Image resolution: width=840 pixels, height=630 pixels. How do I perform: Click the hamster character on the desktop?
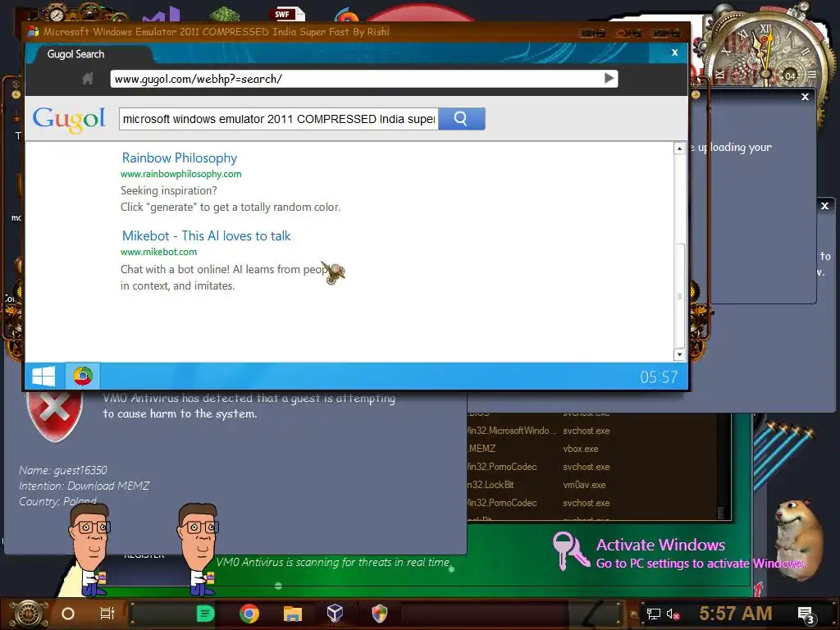click(x=799, y=538)
